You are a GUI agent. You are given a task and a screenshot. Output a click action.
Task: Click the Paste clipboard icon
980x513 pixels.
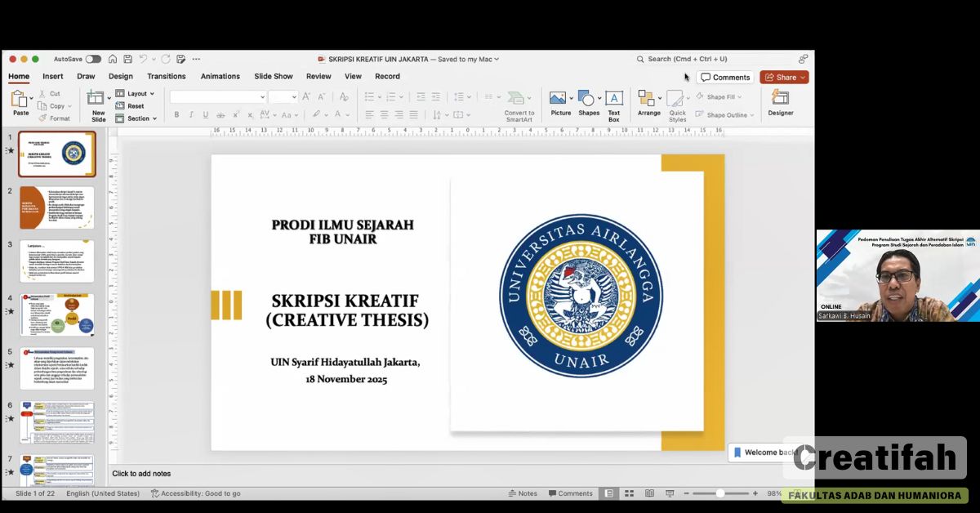point(20,100)
